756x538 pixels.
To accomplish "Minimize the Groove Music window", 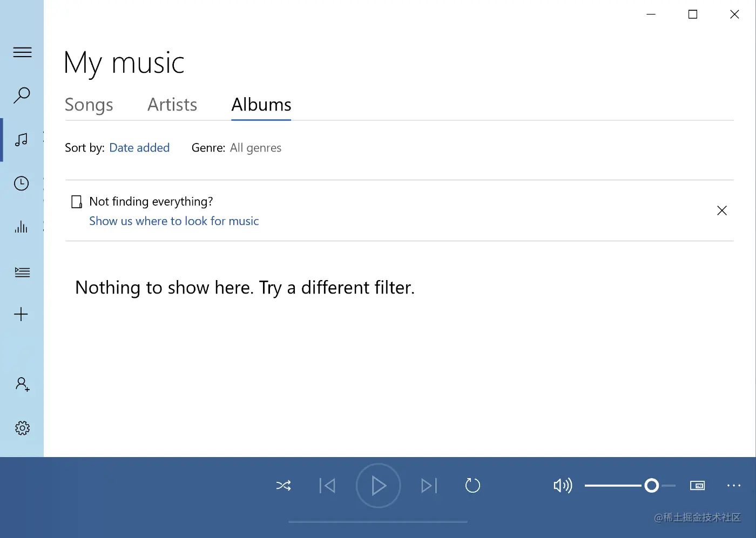I will point(651,15).
